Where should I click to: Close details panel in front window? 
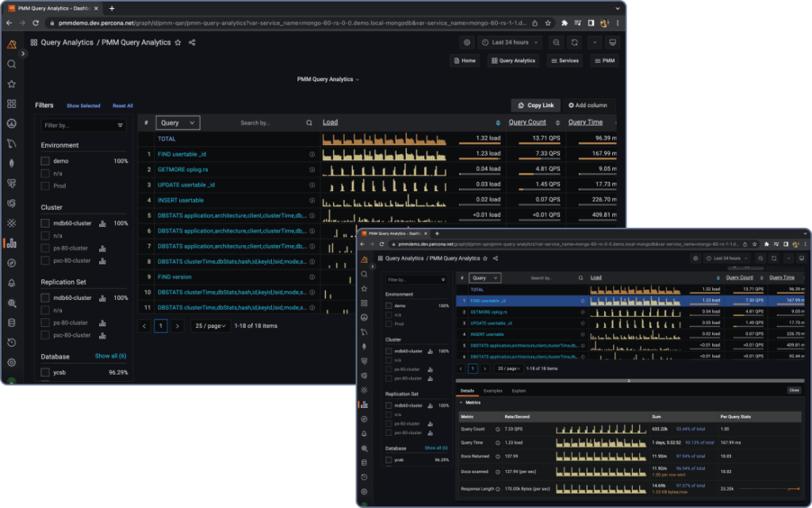794,391
